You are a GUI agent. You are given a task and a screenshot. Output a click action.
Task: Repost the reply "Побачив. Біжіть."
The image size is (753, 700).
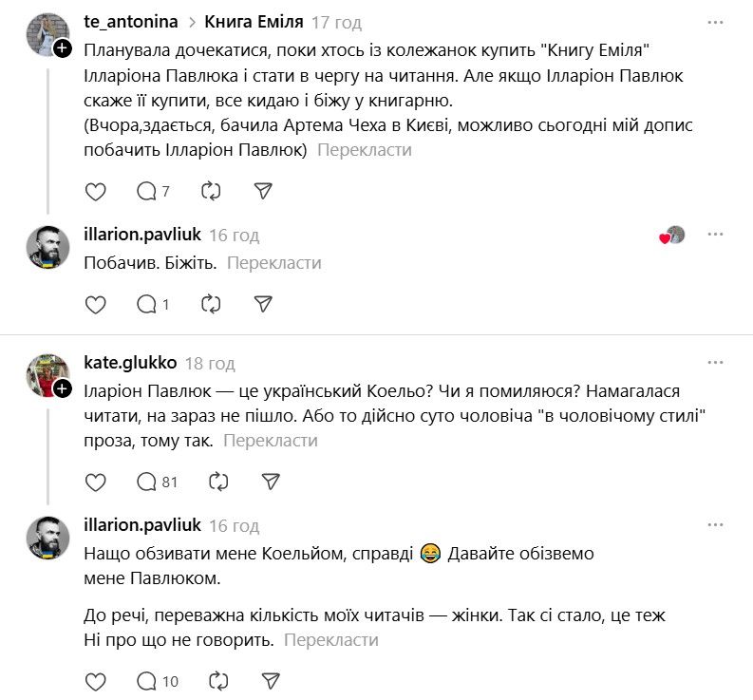coord(211,304)
